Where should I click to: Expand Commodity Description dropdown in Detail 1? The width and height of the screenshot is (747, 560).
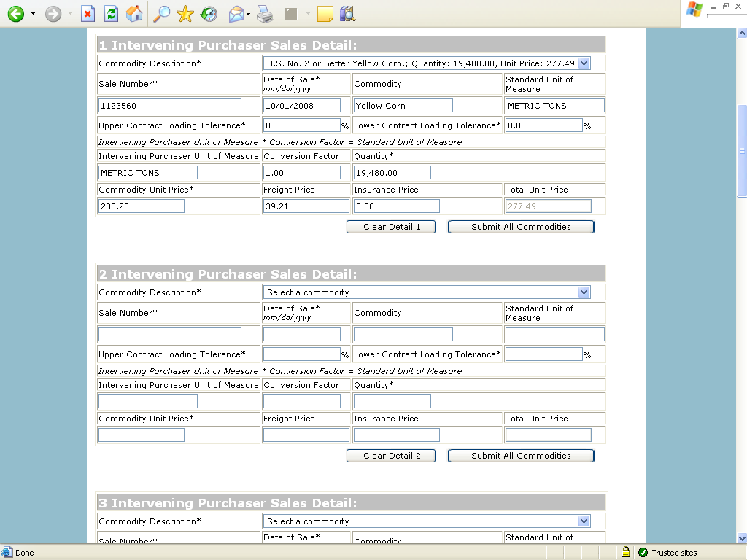pyautogui.click(x=584, y=63)
